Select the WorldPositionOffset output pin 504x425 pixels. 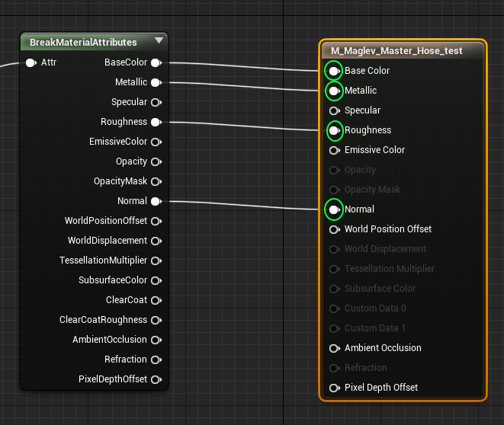pos(156,221)
